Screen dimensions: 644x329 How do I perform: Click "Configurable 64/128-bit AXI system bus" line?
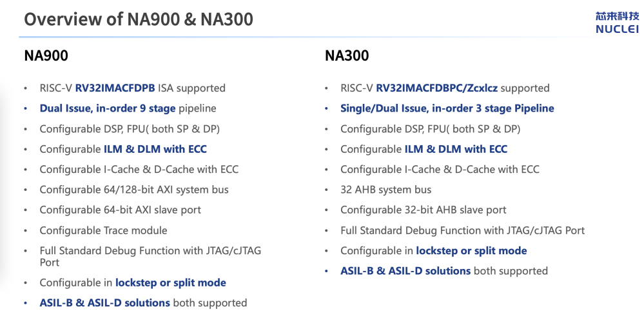134,190
